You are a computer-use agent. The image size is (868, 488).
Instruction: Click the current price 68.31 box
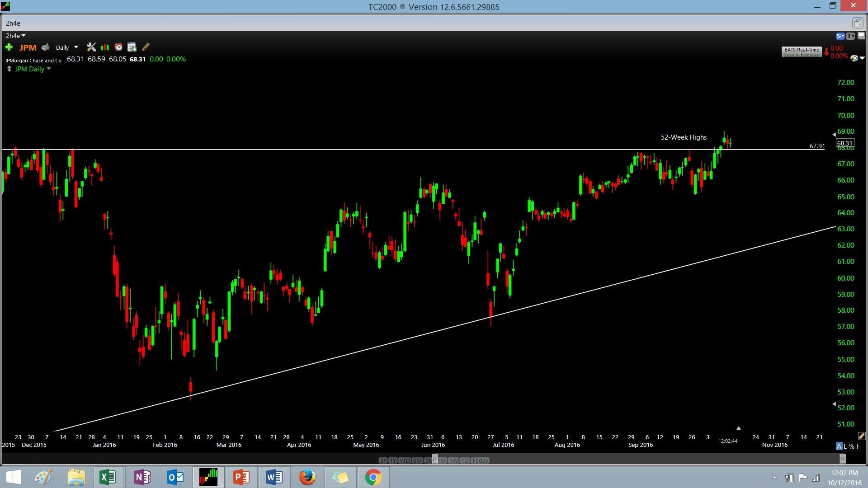click(x=845, y=143)
